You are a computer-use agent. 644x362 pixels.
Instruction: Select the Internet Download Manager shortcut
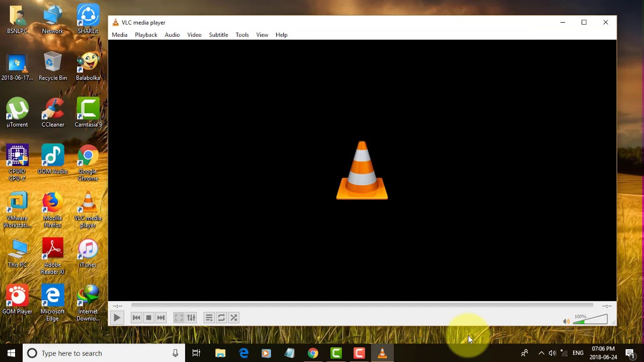(88, 304)
